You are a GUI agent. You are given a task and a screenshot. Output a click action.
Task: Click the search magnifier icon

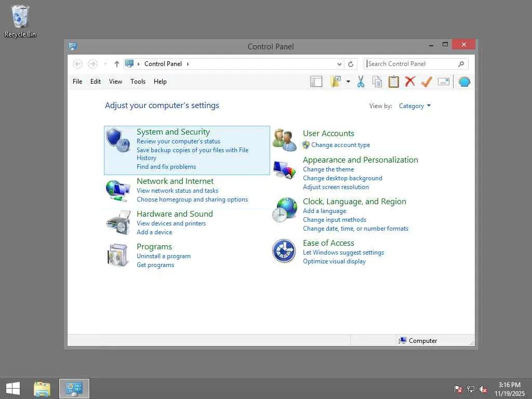click(x=461, y=64)
